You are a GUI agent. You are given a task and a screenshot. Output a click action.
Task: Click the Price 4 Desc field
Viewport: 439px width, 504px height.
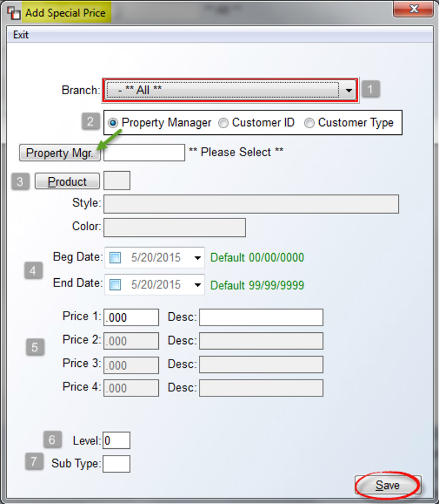click(261, 388)
